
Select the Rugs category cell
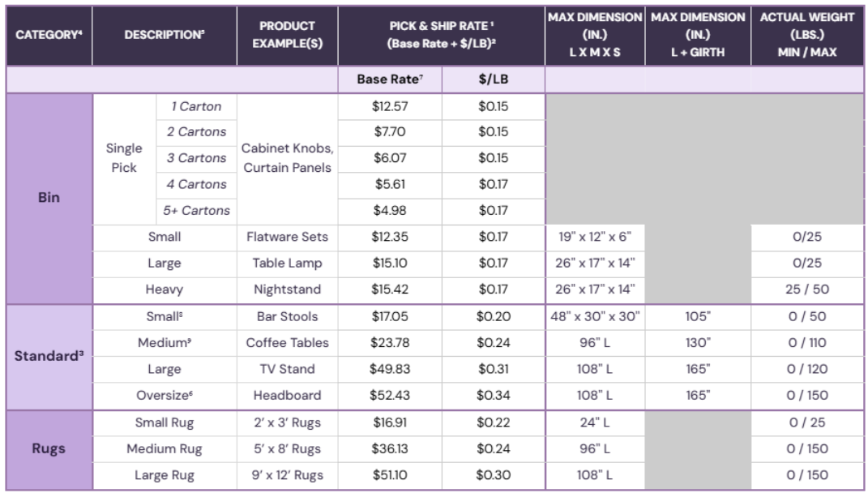click(x=48, y=448)
